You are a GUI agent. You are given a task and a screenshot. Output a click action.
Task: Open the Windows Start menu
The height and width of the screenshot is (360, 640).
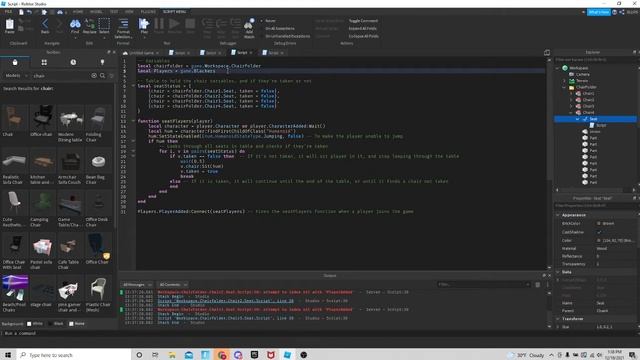(x=8, y=355)
